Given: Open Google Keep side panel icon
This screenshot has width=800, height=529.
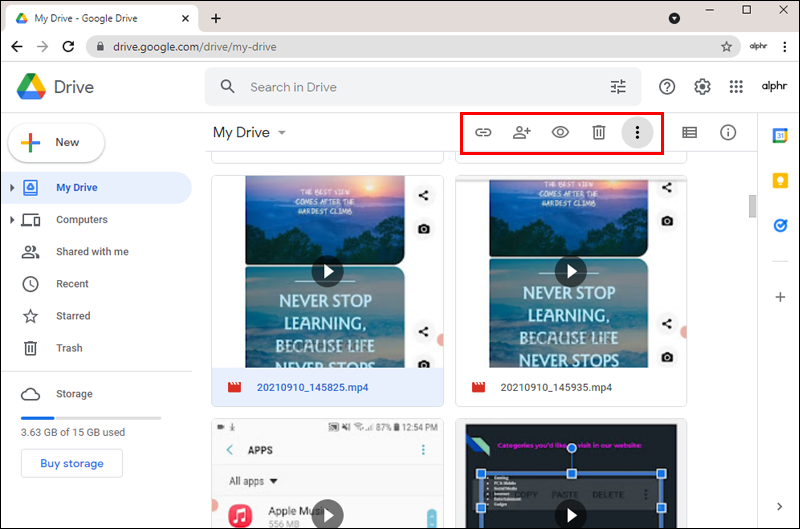Looking at the screenshot, I should point(780,181).
